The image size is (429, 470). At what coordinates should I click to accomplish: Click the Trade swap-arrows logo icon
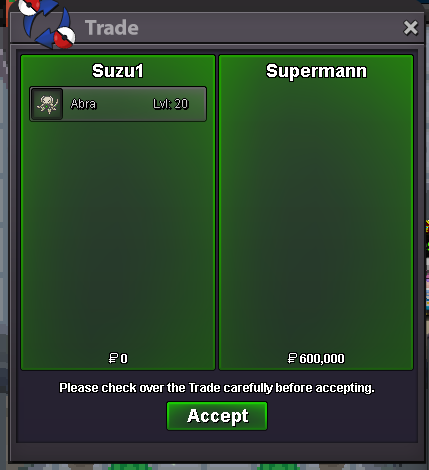point(47,23)
